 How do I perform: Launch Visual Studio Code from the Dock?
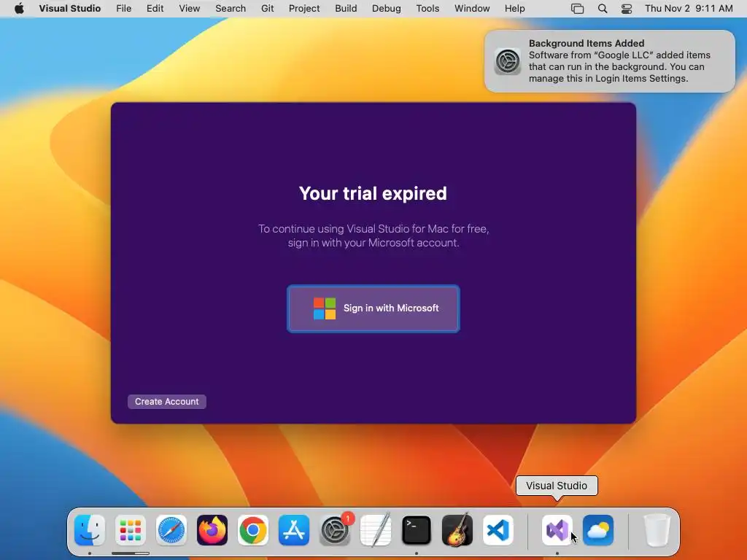point(498,530)
